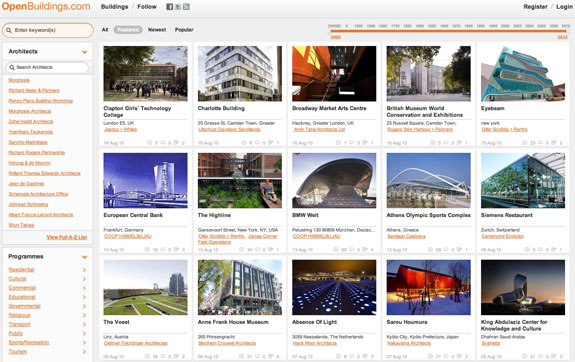Switch to the Popular tab
The image size is (575, 362).
(x=184, y=30)
